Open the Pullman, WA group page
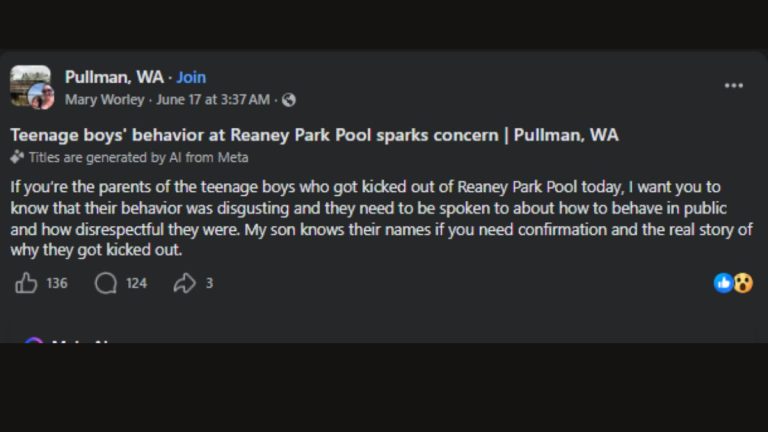Viewport: 768px width, 432px height. (114, 77)
